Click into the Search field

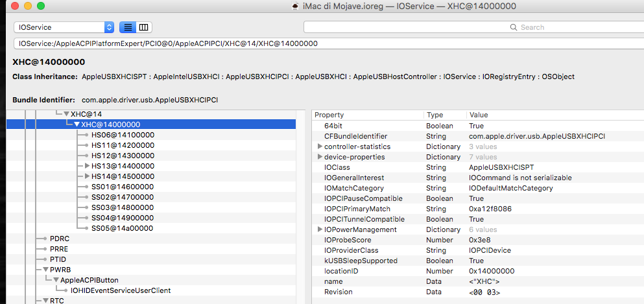click(x=473, y=27)
